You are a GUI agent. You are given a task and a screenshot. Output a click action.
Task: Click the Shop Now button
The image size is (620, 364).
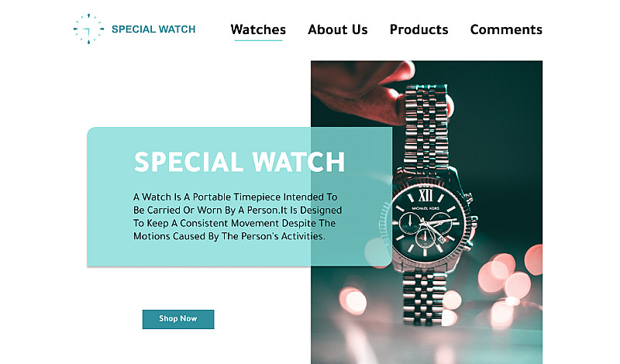[178, 319]
